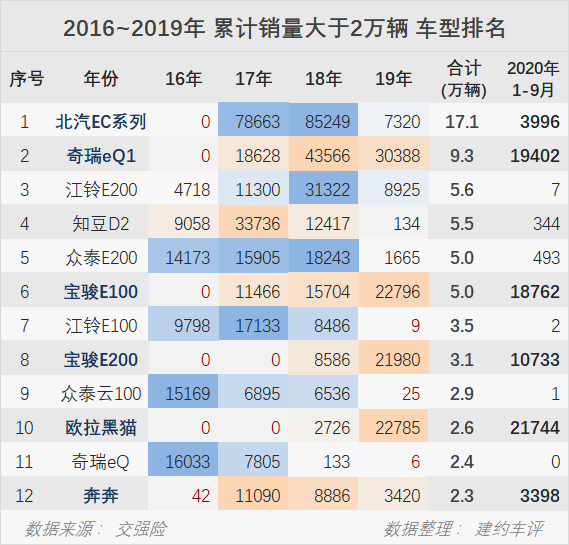Click the cell with value 19402

coord(535,156)
